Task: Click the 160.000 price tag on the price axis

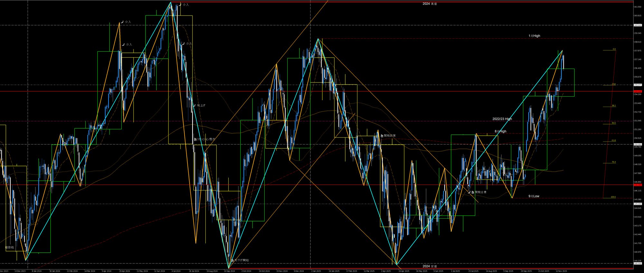Action: (637, 25)
